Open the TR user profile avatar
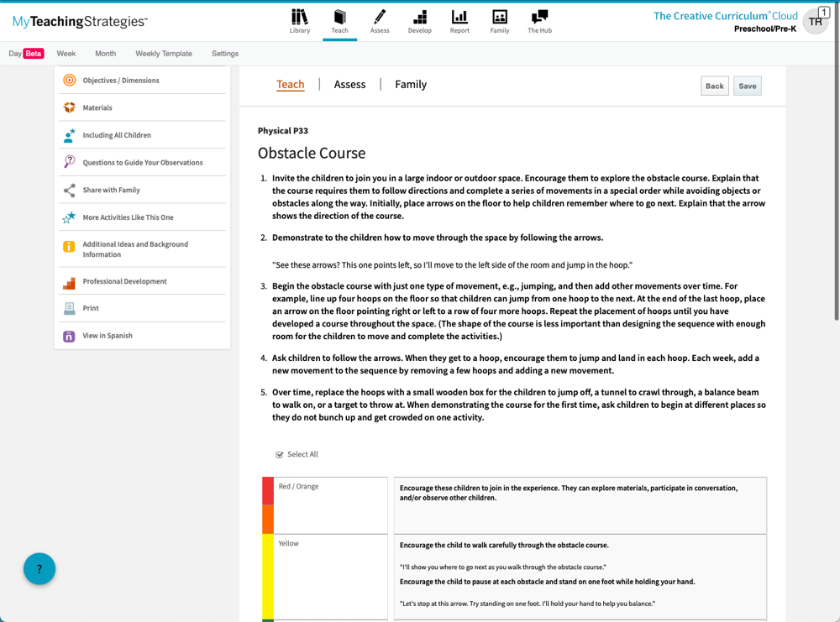The image size is (840, 622). tap(815, 22)
